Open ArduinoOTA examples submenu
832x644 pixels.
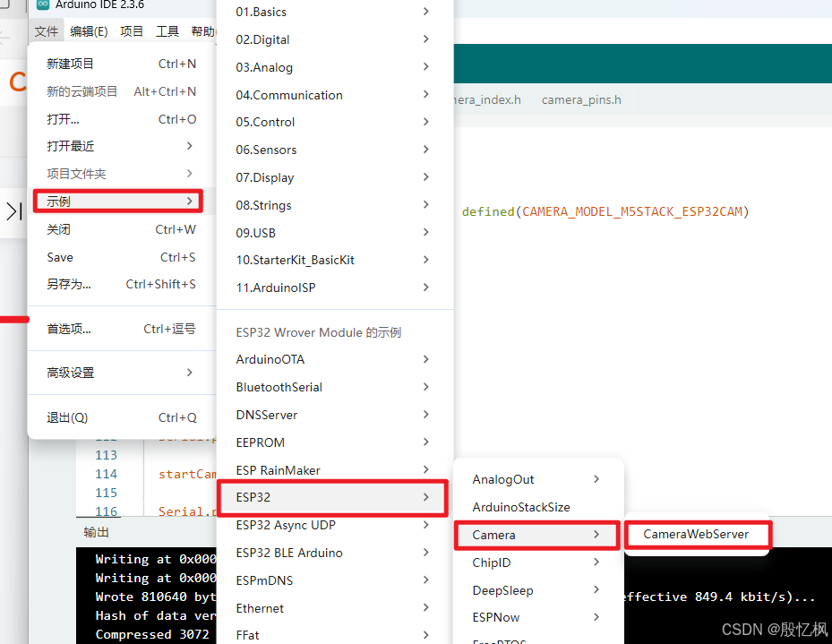click(334, 360)
